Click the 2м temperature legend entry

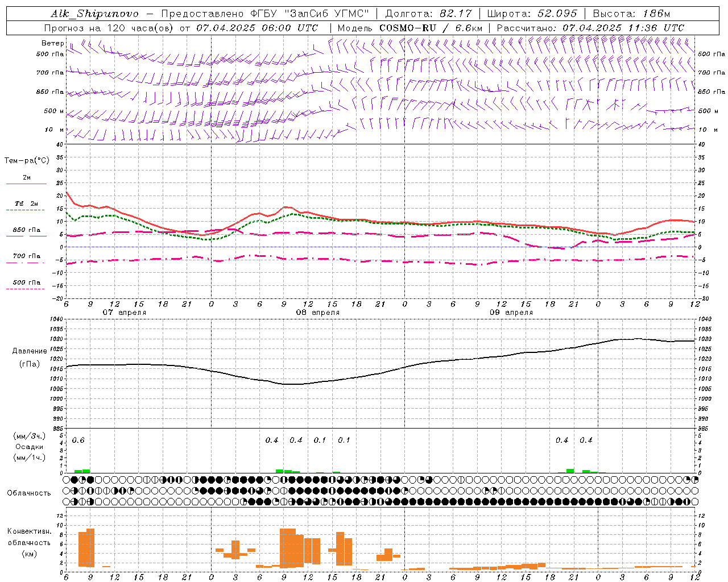tap(27, 178)
